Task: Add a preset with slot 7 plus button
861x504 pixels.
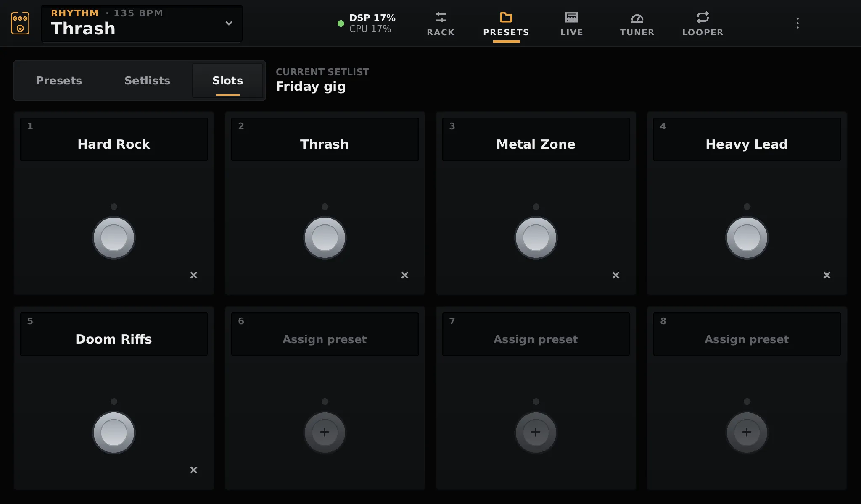Action: [536, 433]
